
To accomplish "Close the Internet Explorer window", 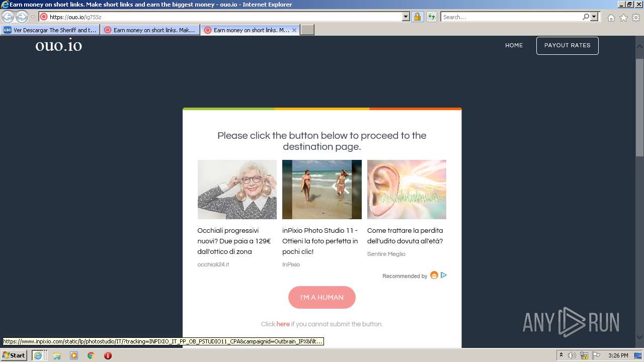I will coord(638,5).
